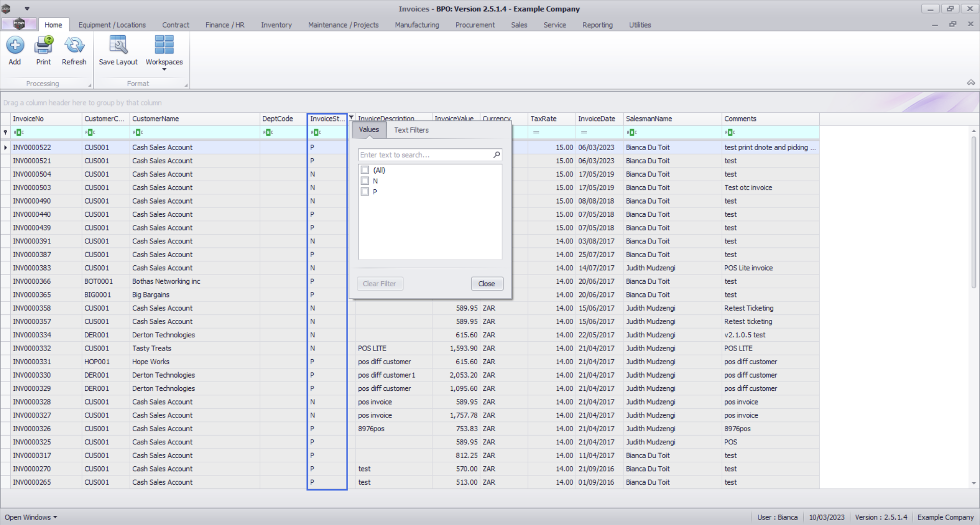Click the Close button in filter popup
Image resolution: width=980 pixels, height=525 pixels.
pyautogui.click(x=486, y=284)
